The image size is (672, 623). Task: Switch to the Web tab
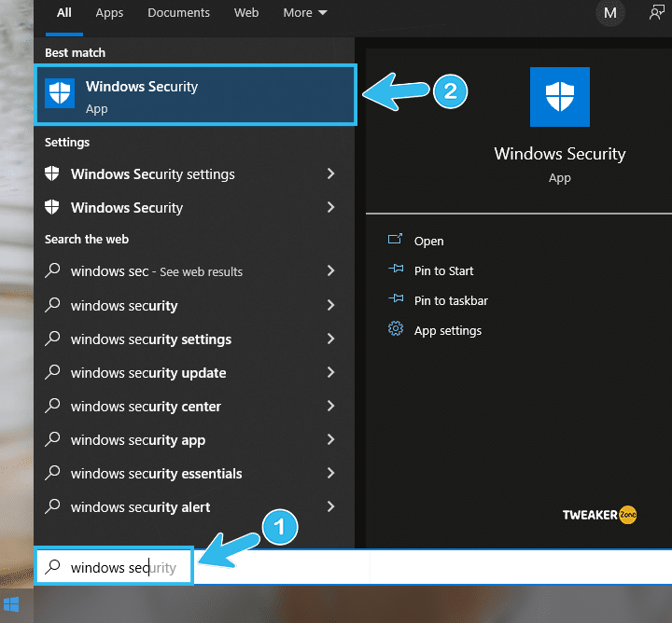pos(246,13)
